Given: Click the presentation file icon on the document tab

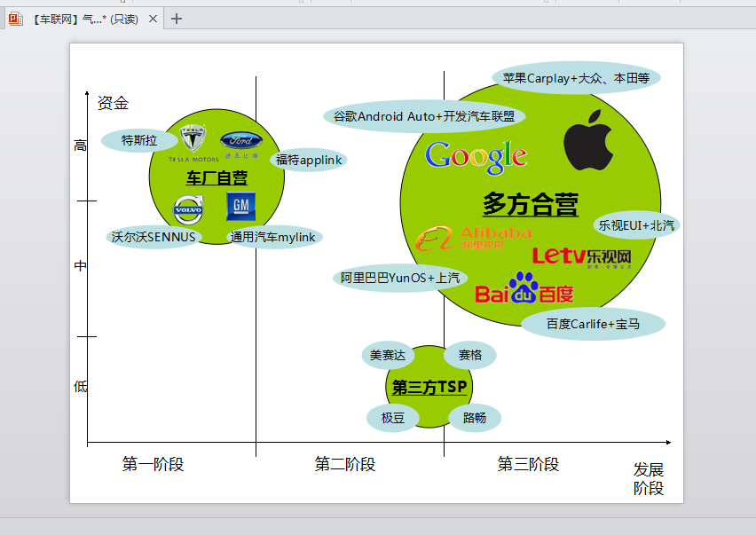Looking at the screenshot, I should (15, 19).
